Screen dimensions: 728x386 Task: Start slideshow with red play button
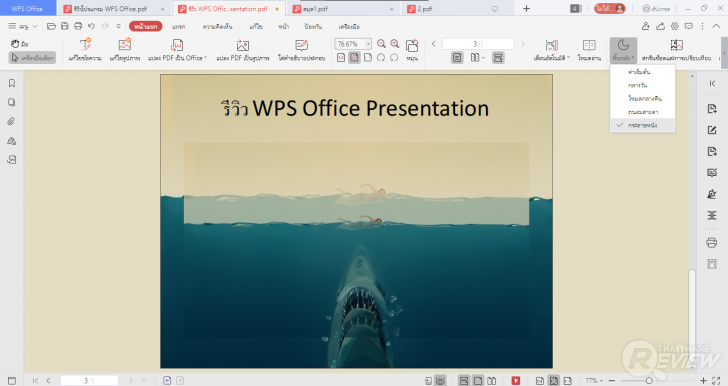click(516, 380)
